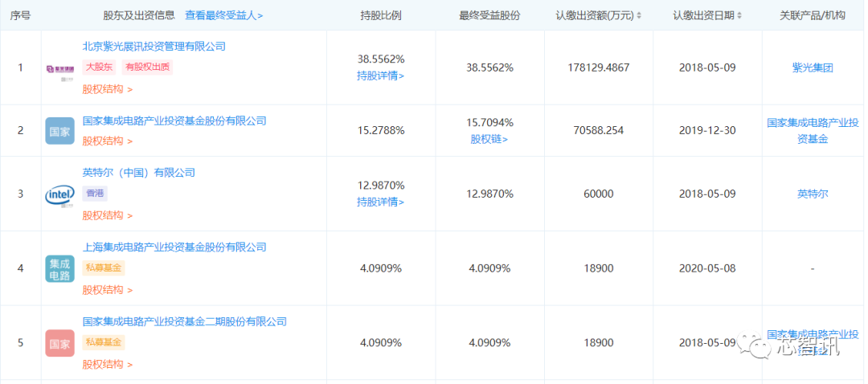Open related 国家集成电路产业投资基金 link in row 2

(x=812, y=131)
